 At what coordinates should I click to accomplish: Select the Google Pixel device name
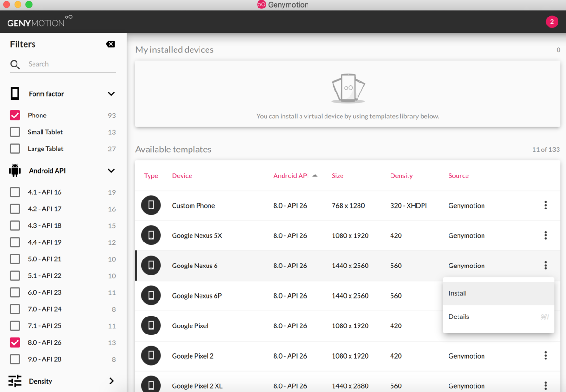pos(190,325)
